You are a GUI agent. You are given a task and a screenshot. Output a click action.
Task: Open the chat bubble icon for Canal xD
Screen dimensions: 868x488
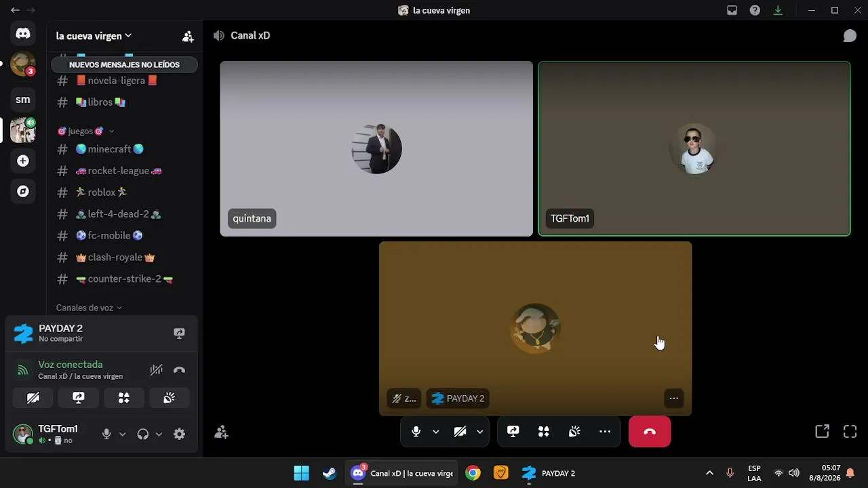(x=850, y=36)
